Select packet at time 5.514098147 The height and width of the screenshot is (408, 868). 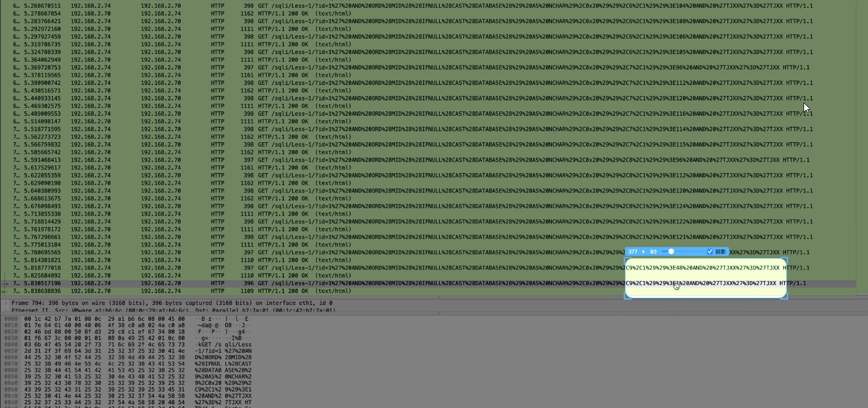pos(428,121)
